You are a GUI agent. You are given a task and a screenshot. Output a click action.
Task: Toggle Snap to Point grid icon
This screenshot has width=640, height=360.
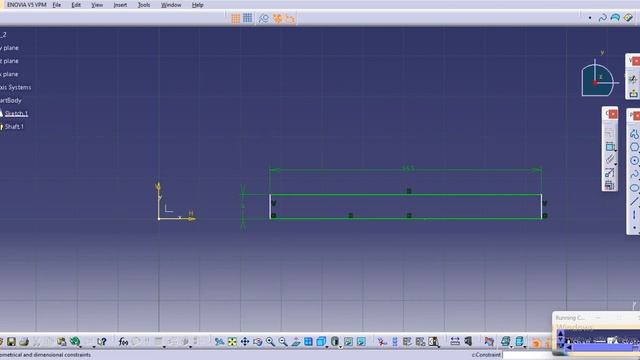pos(247,18)
